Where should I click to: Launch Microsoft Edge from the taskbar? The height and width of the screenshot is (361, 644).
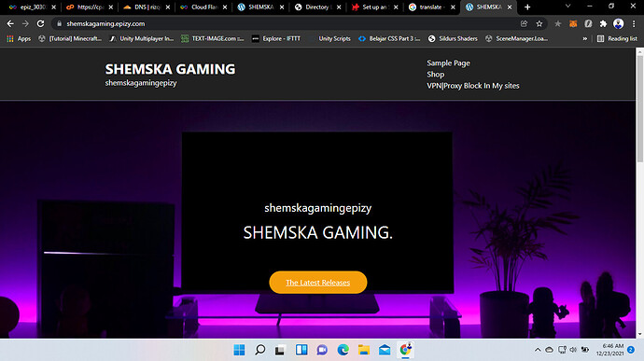coord(343,350)
